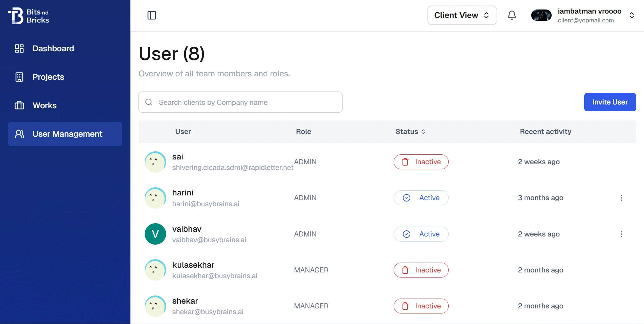
Task: Open the Client View dropdown
Action: (462, 15)
